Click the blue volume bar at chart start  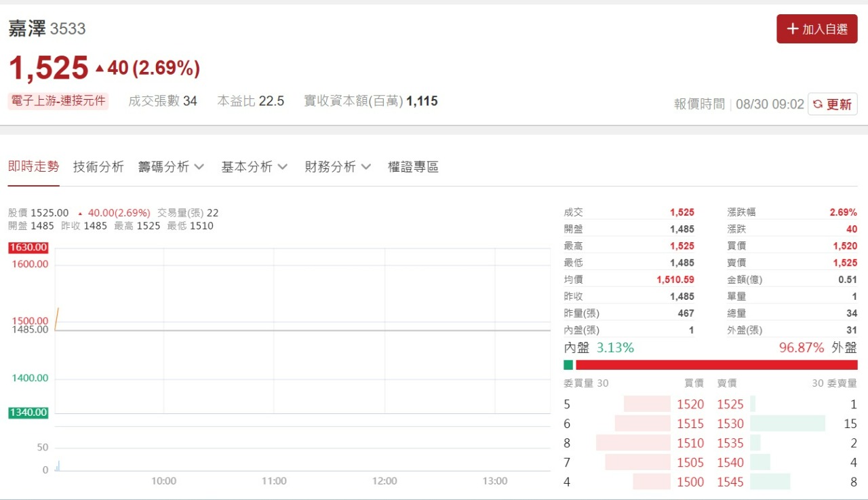[x=58, y=466]
